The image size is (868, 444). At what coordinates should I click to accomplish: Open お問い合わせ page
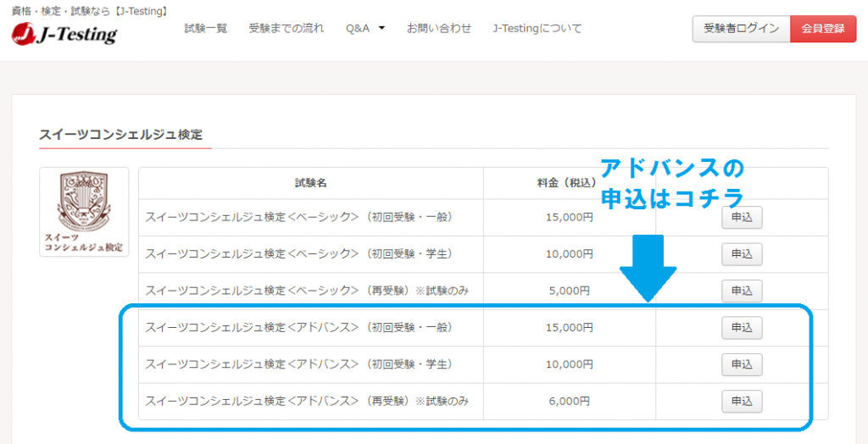click(439, 28)
